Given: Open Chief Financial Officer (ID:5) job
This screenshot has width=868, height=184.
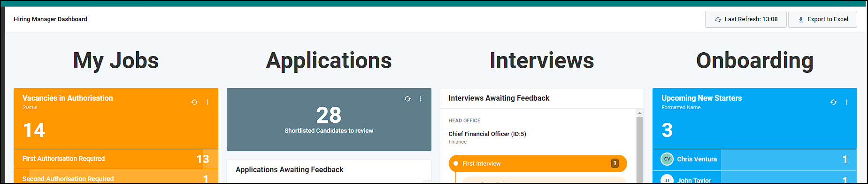Looking at the screenshot, I should point(487,134).
